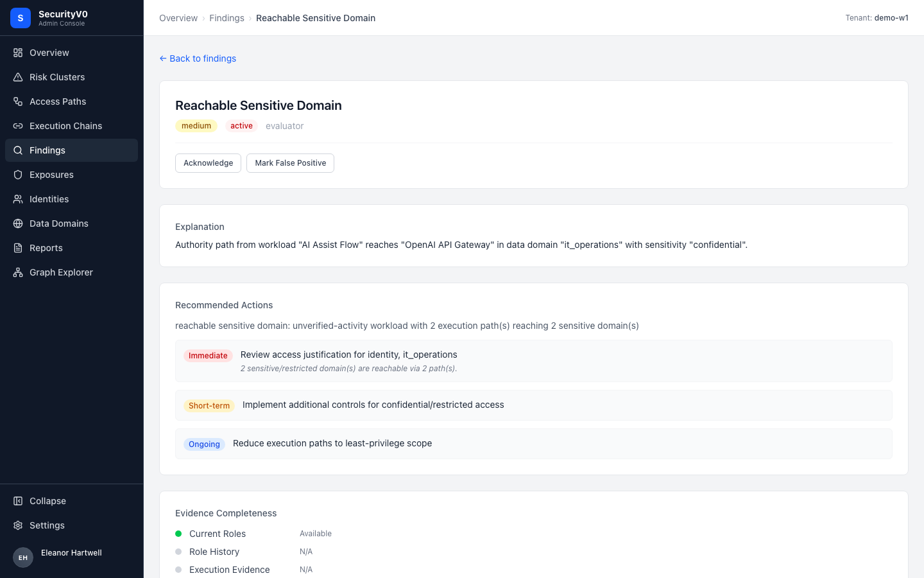Open Overview via its grid icon

(x=18, y=53)
